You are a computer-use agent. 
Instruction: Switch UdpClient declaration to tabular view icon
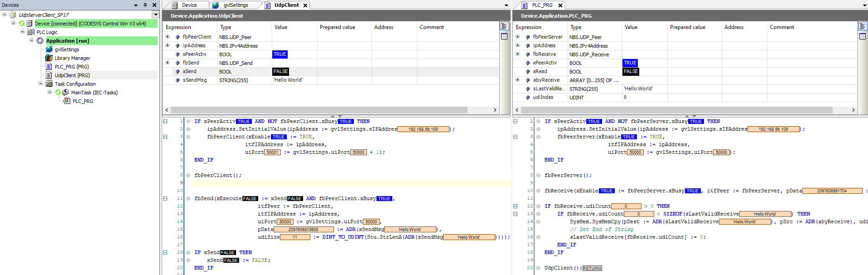(504, 36)
